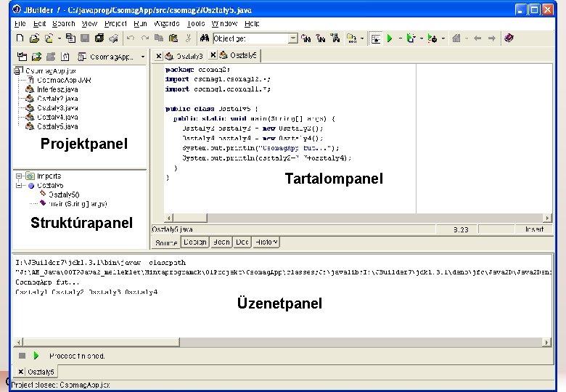The image size is (566, 392).
Task: Click the Copy toolbar icon
Action: pos(159,38)
